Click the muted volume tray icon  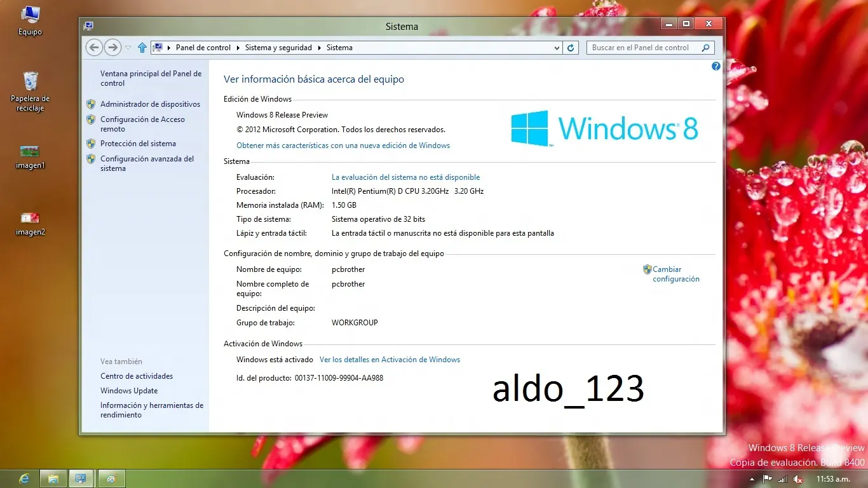coord(798,479)
